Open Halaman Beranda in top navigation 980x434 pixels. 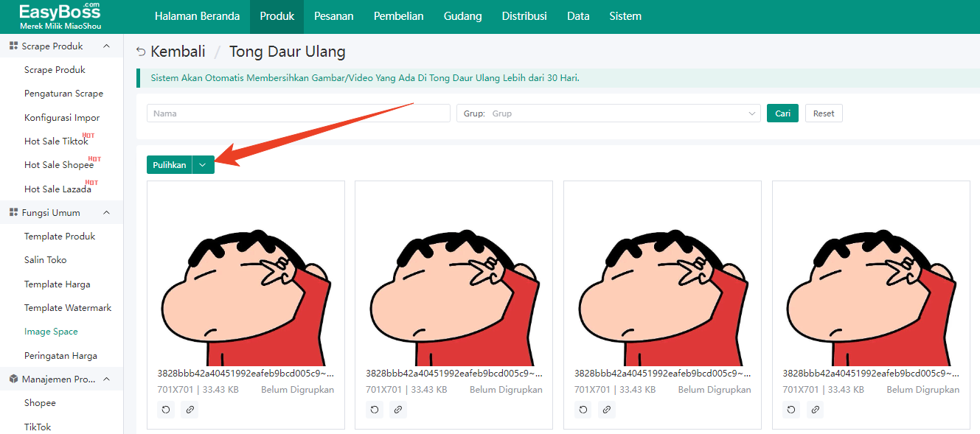197,16
